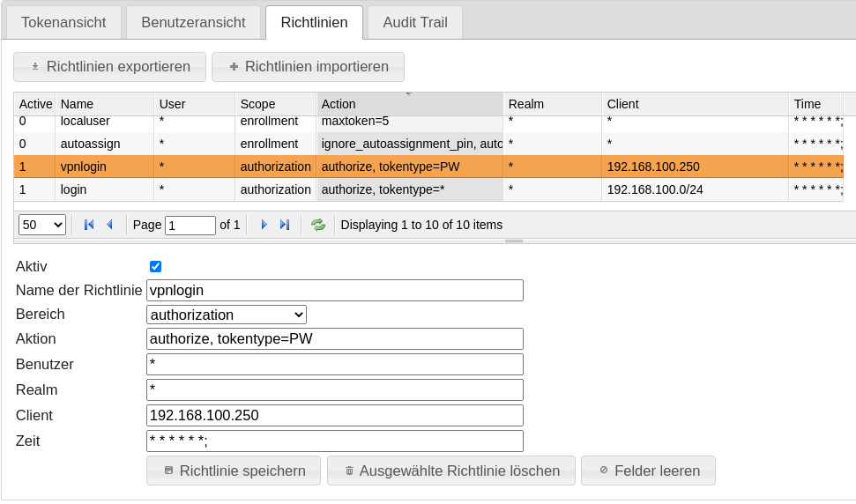Image resolution: width=856 pixels, height=504 pixels.
Task: Save policy with Richtlinie speichern
Action: click(234, 471)
